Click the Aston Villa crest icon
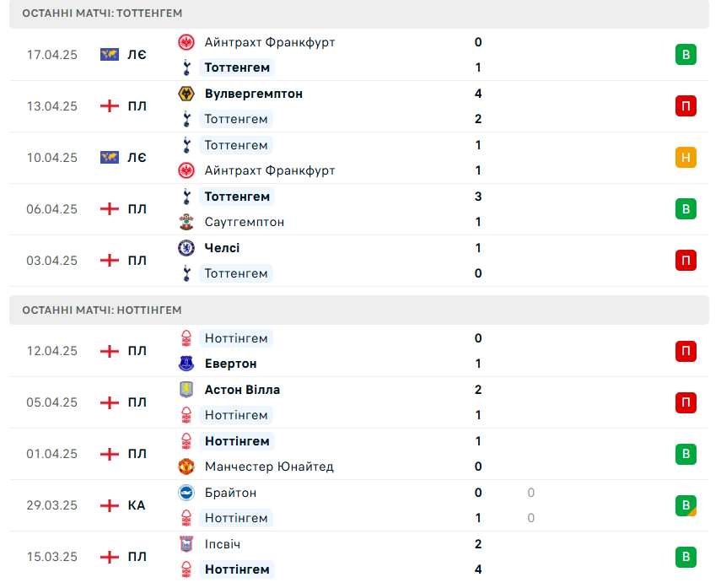This screenshot has height=588, width=721. (x=186, y=390)
